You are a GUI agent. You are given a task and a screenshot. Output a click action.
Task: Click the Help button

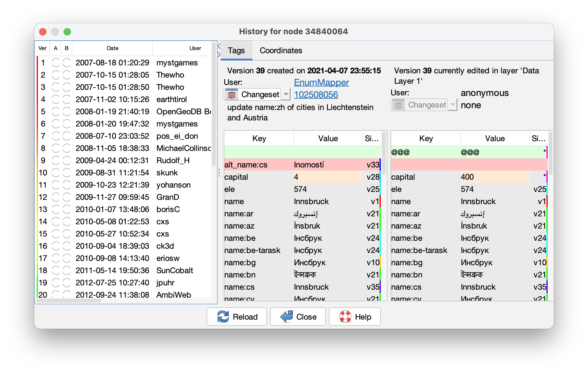pyautogui.click(x=355, y=317)
